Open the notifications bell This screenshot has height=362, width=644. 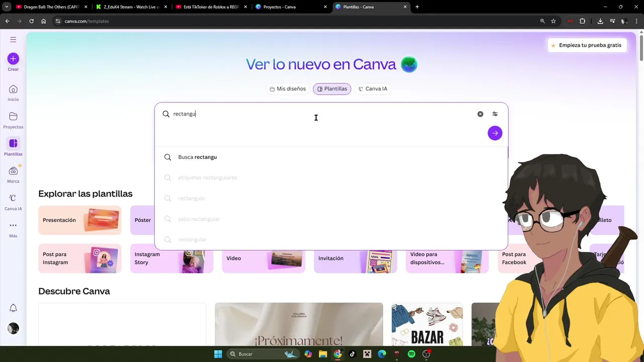13,308
